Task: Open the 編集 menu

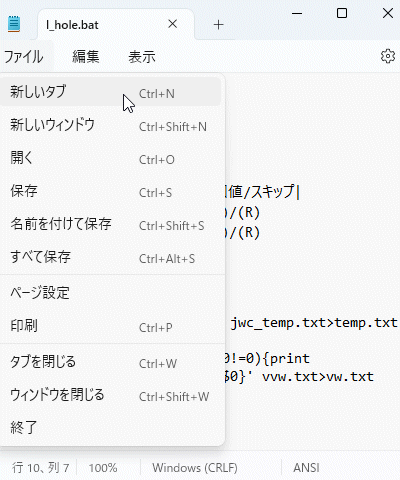Action: [86, 56]
